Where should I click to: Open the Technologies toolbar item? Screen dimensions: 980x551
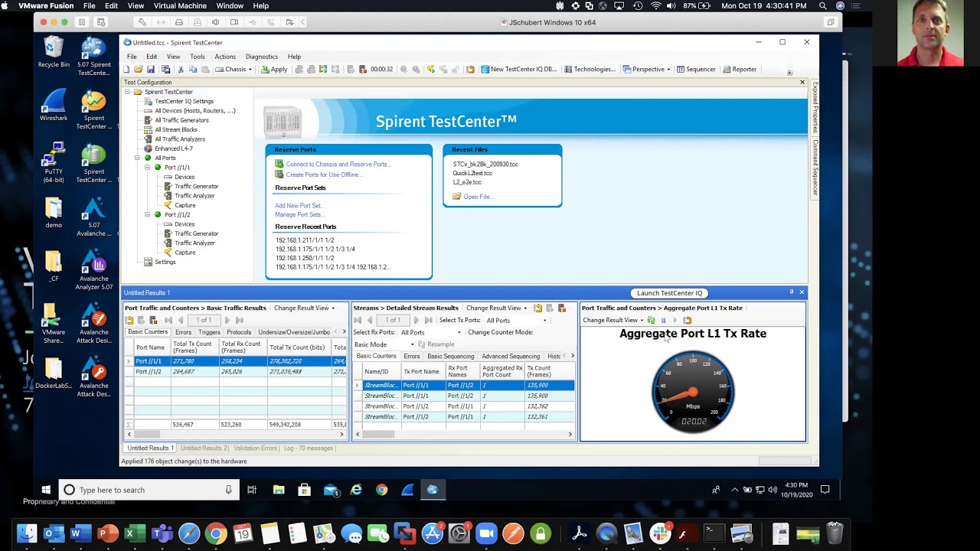click(590, 69)
